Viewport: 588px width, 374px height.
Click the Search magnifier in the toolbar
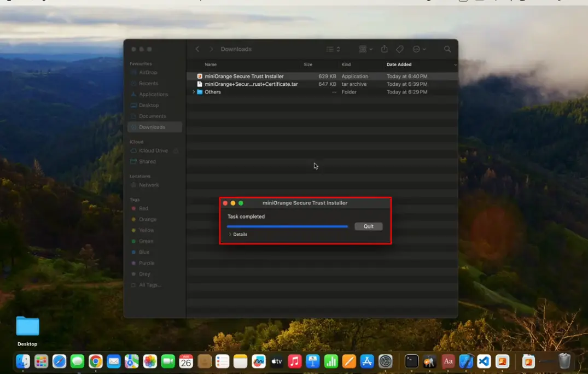pyautogui.click(x=447, y=49)
